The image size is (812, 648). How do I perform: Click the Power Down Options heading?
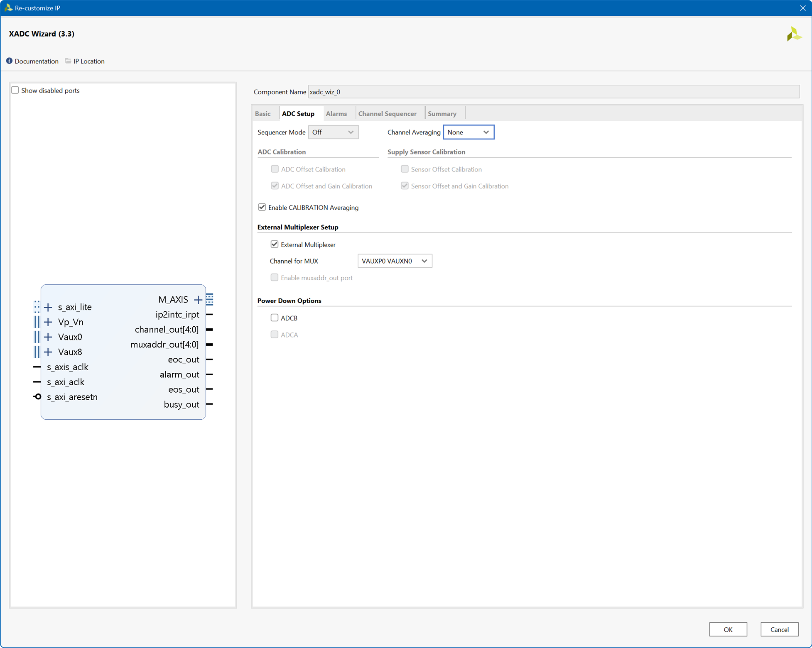coord(289,301)
